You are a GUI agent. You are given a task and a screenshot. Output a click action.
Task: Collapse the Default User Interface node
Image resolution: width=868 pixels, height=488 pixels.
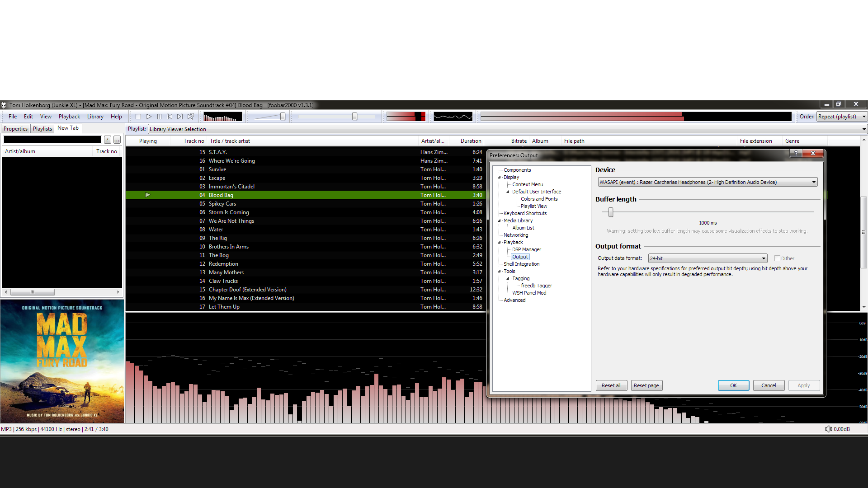[x=508, y=192]
